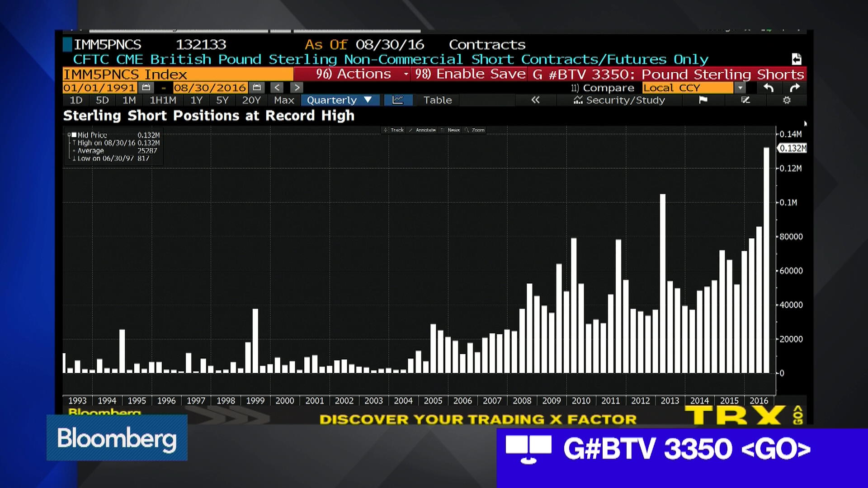The image size is (868, 488).
Task: Collapse panel with double left chevron
Action: (x=535, y=100)
